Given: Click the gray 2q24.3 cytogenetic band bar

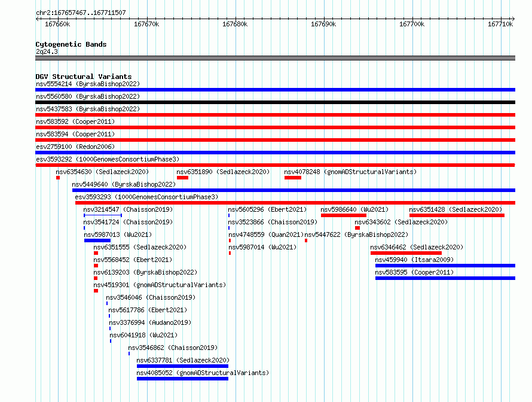Looking at the screenshot, I should (275, 58).
